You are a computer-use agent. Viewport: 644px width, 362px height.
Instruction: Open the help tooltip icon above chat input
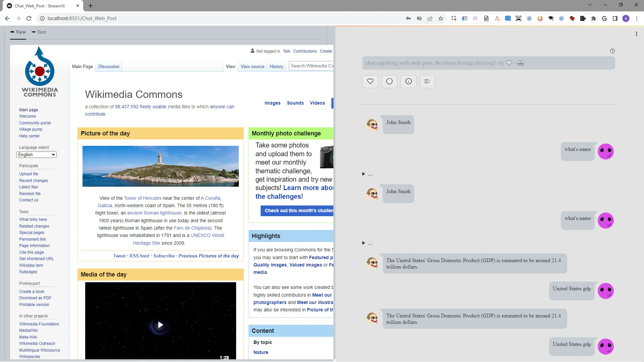pyautogui.click(x=612, y=51)
